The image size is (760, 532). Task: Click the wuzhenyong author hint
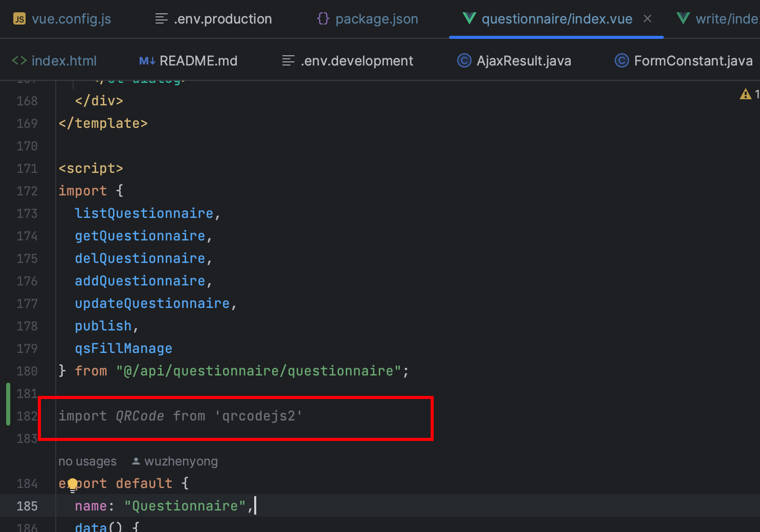[x=175, y=461]
